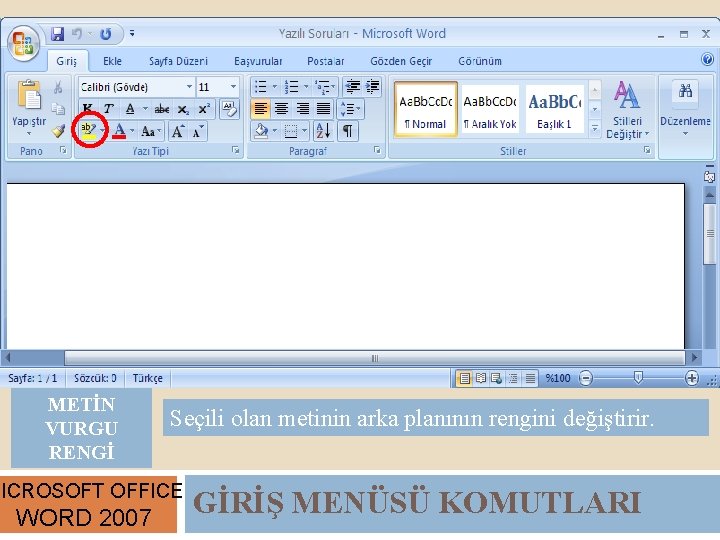This screenshot has height=540, width=720.
Task: Open Word help question mark
Action: (x=707, y=59)
